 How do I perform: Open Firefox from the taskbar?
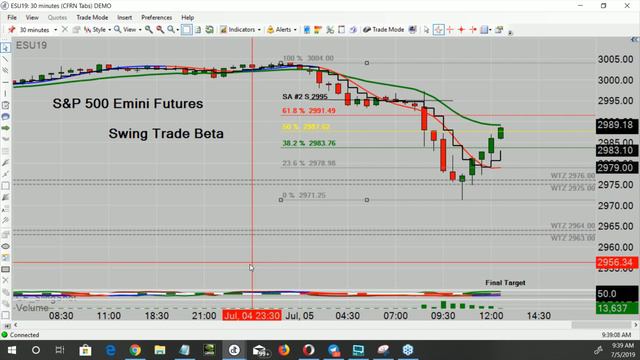(x=284, y=350)
